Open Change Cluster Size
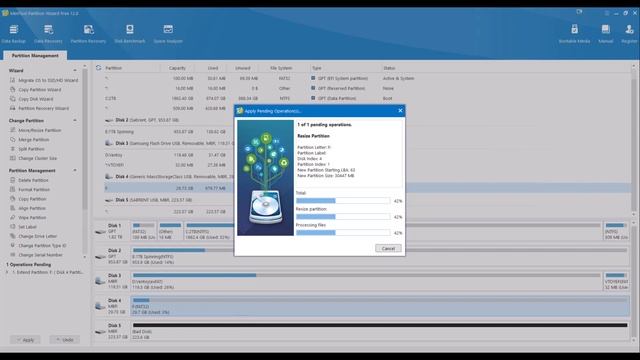The width and height of the screenshot is (640, 360). pyautogui.click(x=33, y=158)
